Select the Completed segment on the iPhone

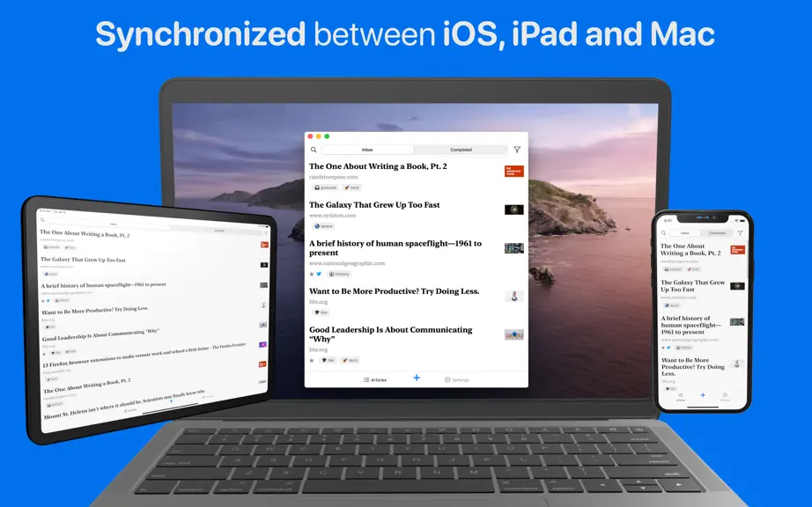pyautogui.click(x=717, y=232)
